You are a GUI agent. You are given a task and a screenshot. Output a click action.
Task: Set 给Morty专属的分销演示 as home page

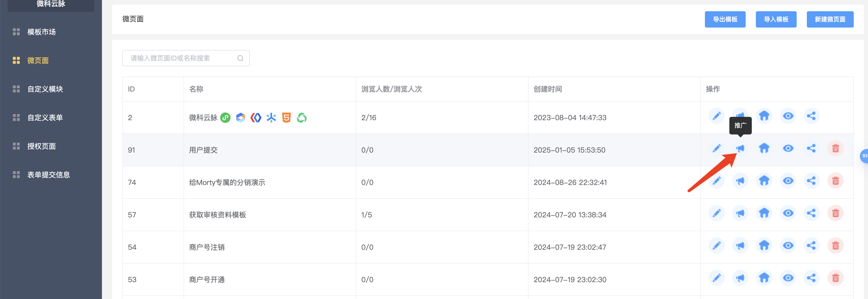tap(764, 181)
